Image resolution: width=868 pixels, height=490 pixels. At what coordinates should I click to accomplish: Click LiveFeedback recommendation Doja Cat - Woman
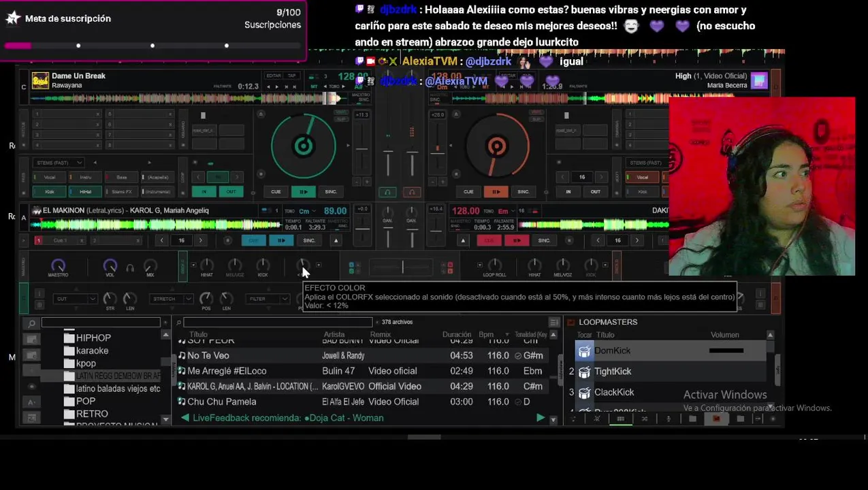tap(288, 418)
